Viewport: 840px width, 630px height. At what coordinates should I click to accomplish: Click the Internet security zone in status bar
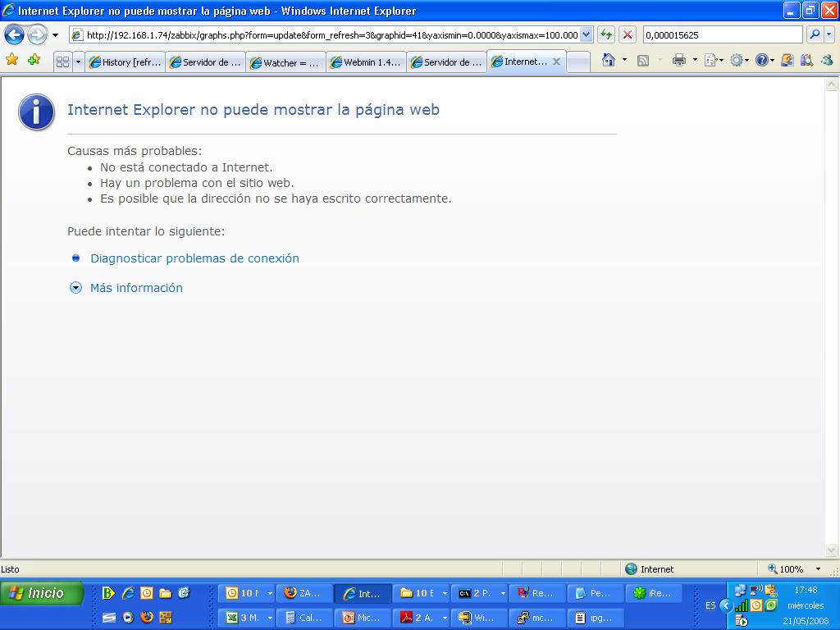(x=650, y=569)
